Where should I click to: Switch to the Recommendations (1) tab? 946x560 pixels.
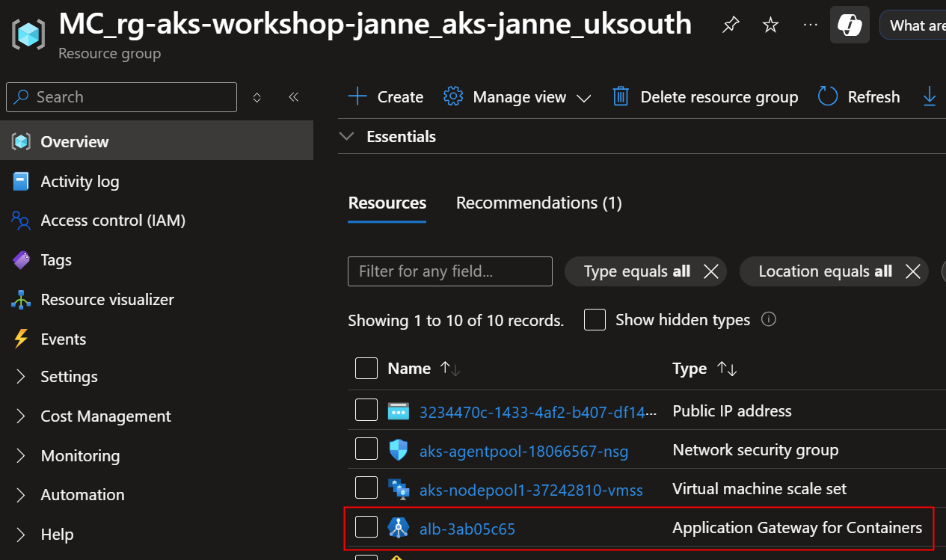click(x=539, y=203)
